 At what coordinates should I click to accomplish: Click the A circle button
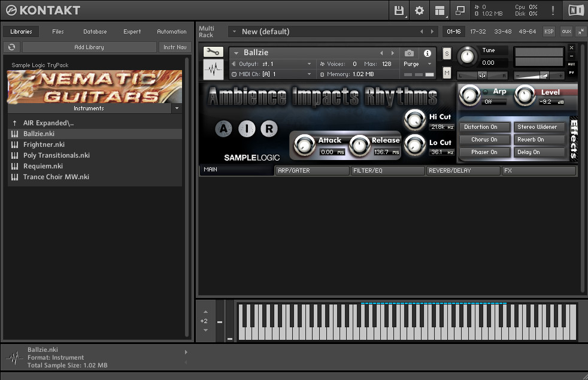[x=223, y=129]
